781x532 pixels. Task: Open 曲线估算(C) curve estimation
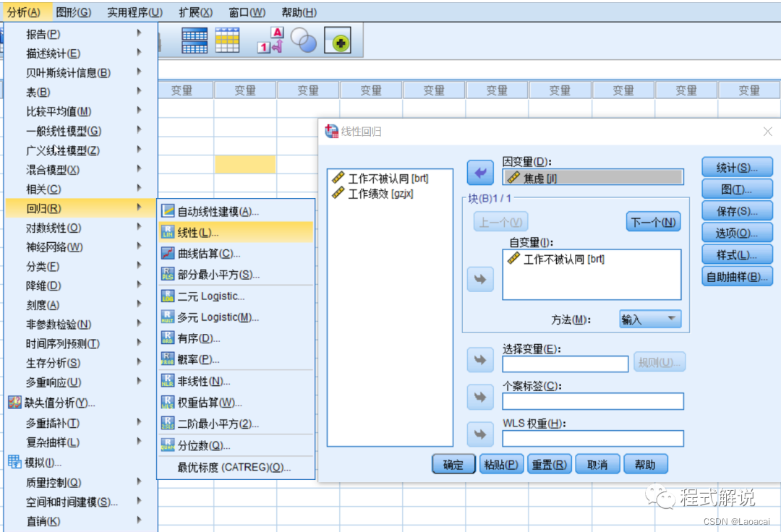click(236, 254)
